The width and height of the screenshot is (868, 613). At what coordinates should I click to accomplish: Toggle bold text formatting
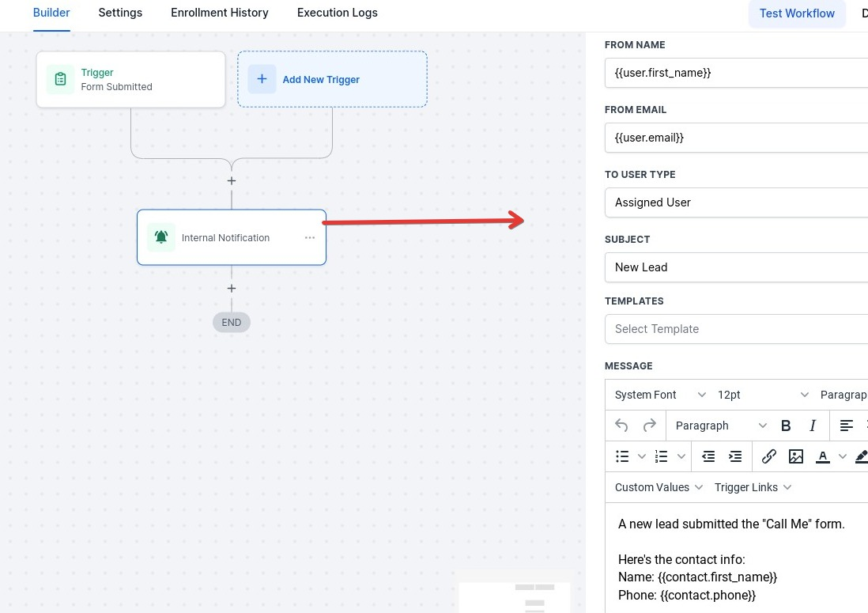(786, 426)
